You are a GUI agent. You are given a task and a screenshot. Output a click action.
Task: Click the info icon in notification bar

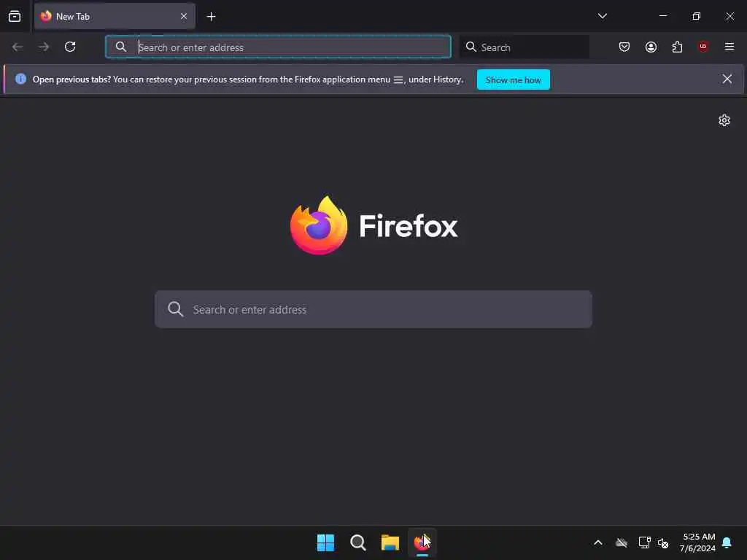point(20,79)
